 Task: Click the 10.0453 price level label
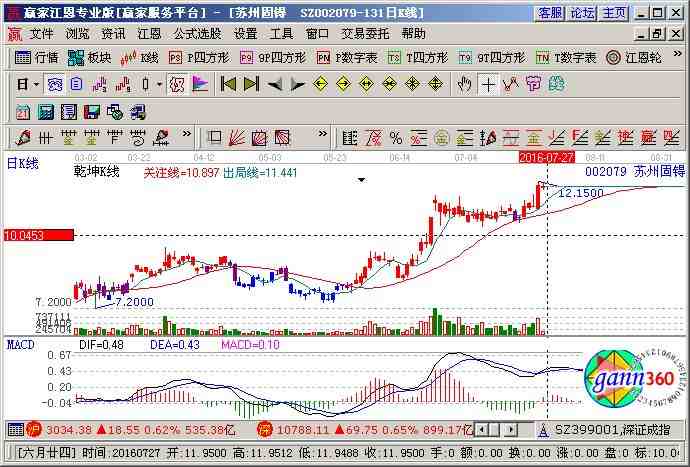pyautogui.click(x=39, y=235)
